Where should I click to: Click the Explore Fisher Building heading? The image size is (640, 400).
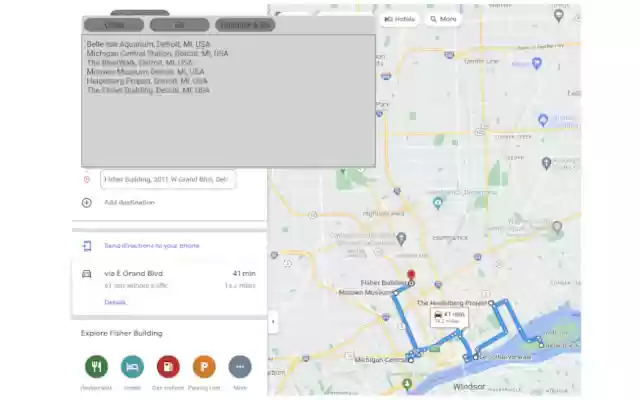122,333
